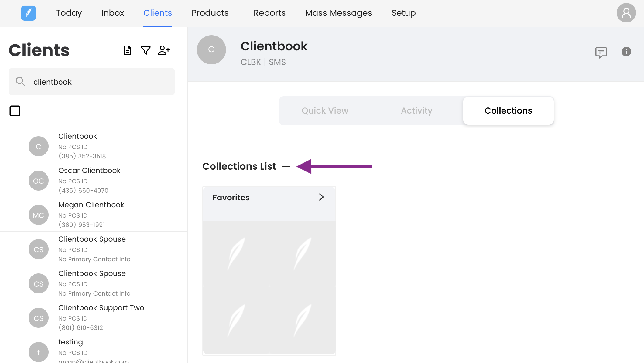Select the Collections tab
The height and width of the screenshot is (363, 644).
(508, 110)
